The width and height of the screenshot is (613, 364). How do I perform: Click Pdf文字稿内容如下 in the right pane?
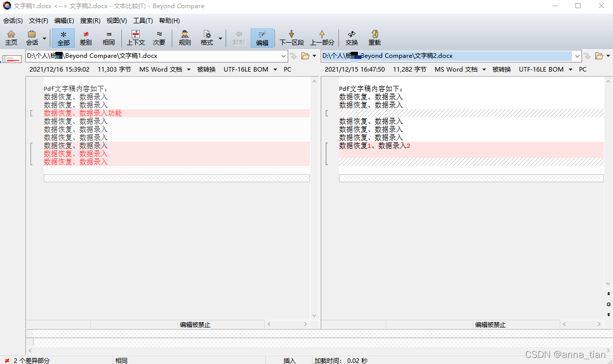click(371, 89)
